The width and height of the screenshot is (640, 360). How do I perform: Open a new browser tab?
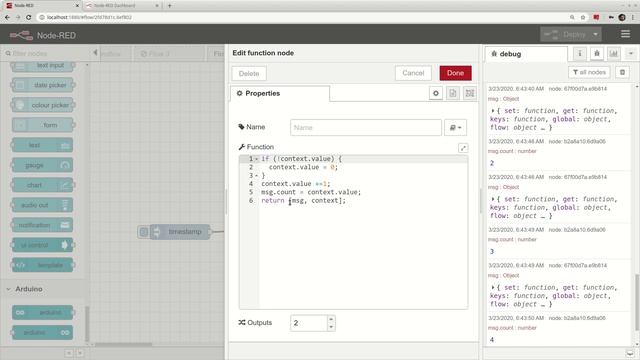coord(169,6)
